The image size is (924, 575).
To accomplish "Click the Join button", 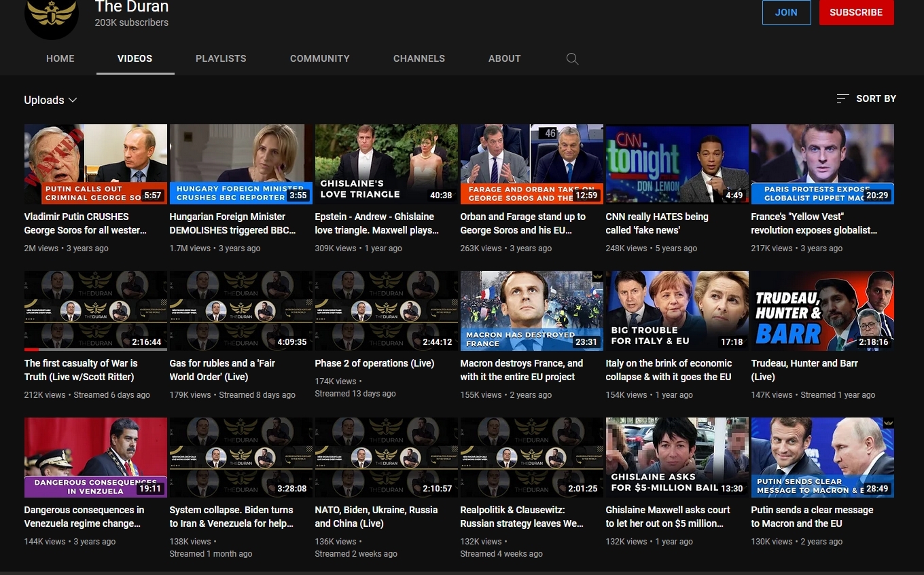I will (x=787, y=12).
